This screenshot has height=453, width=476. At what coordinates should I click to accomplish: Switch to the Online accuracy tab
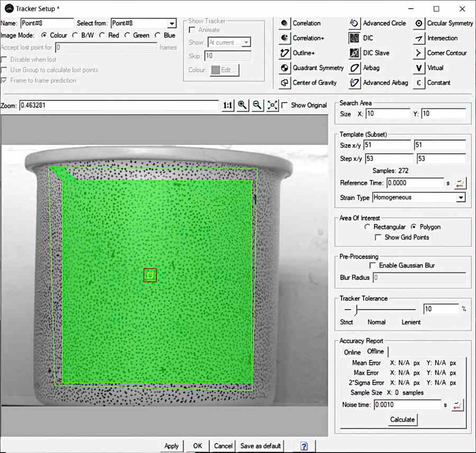[x=352, y=352]
